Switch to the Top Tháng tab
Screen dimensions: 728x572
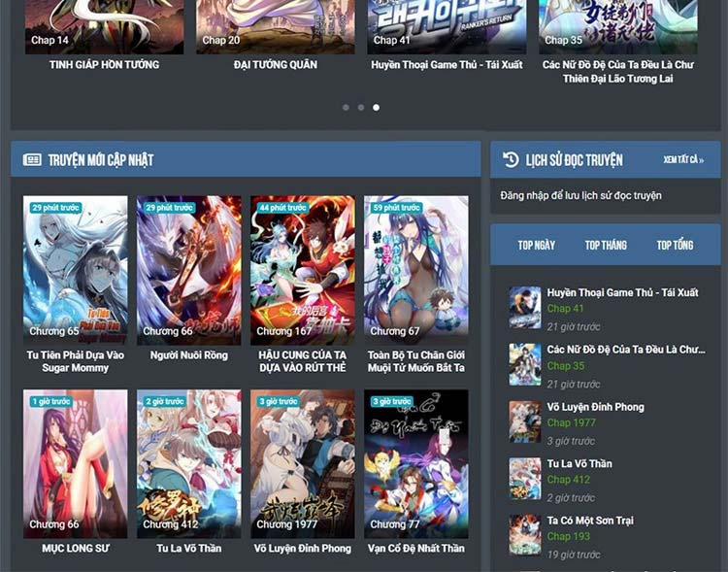tap(606, 245)
